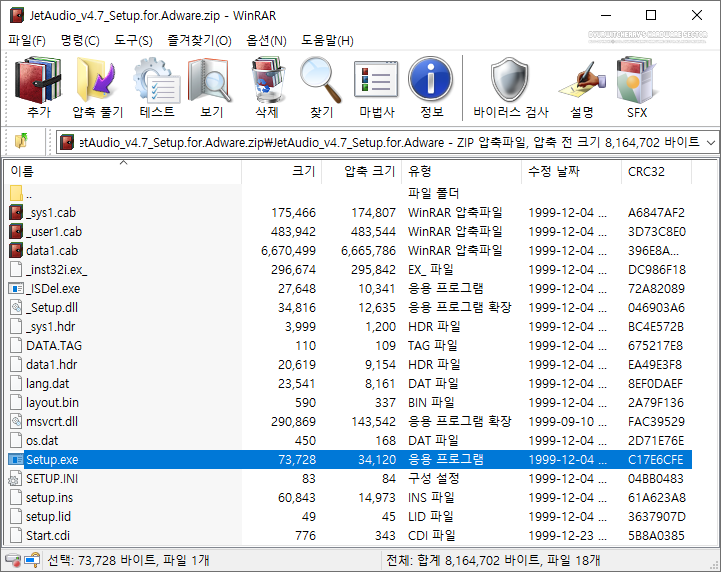721x572 pixels.
Task: Select the _sys1.hdr file row
Action: tap(348, 326)
